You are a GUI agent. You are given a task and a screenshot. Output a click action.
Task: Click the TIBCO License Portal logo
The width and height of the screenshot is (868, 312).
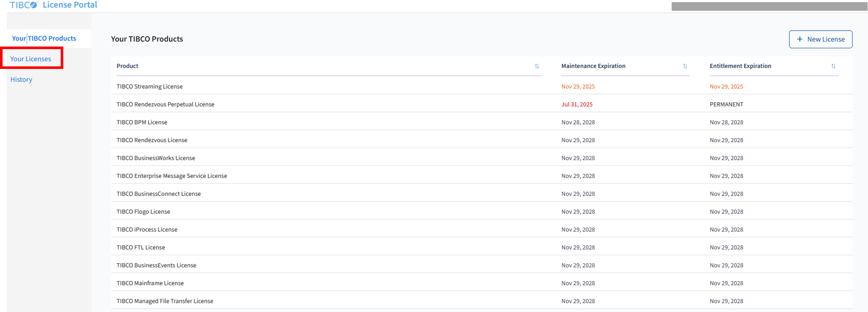53,5
